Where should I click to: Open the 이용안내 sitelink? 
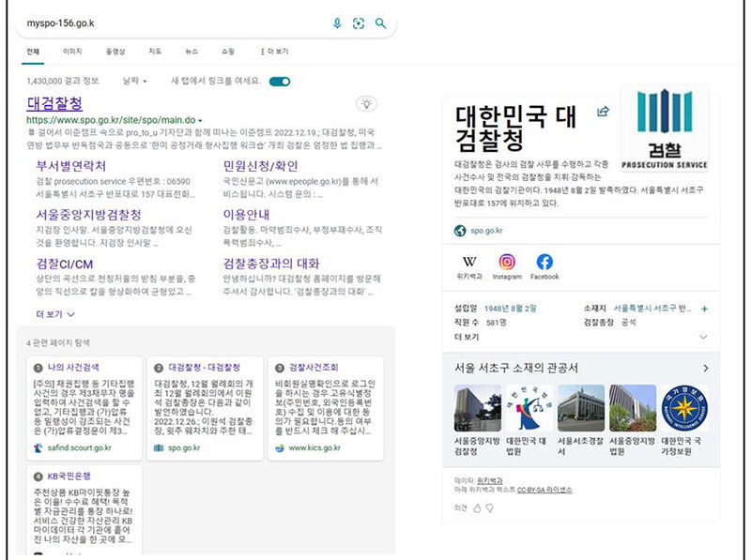click(x=246, y=215)
